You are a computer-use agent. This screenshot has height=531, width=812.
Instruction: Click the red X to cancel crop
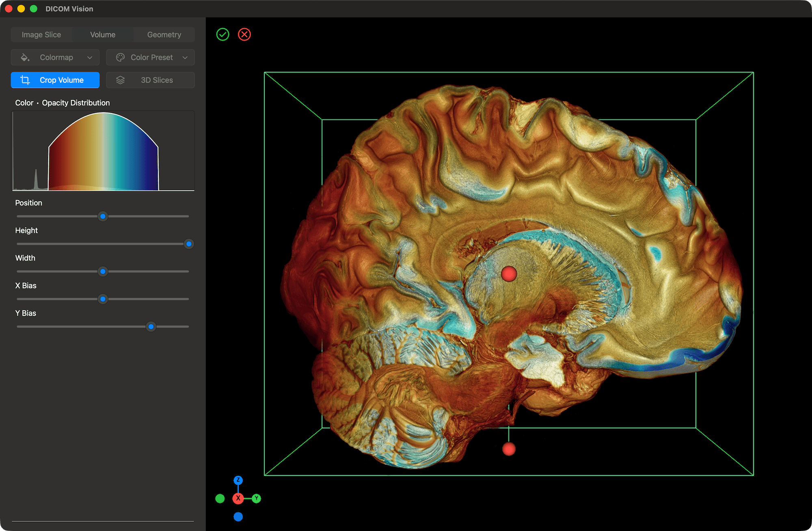244,34
